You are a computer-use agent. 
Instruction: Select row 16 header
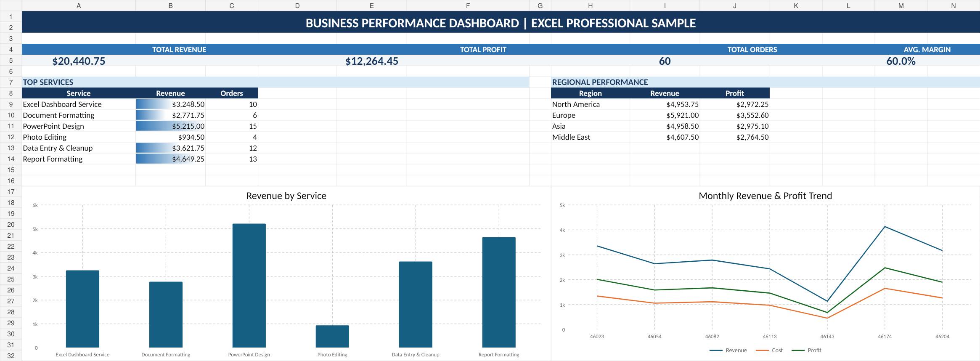click(11, 181)
